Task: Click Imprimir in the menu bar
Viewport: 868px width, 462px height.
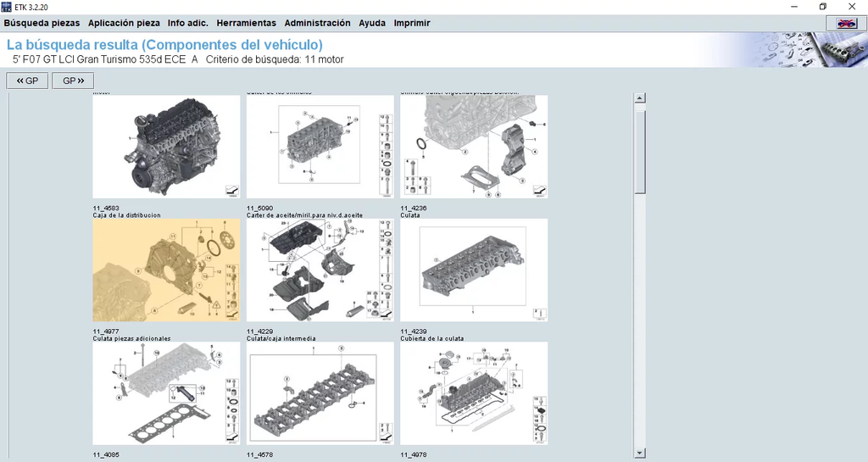Action: 412,24
